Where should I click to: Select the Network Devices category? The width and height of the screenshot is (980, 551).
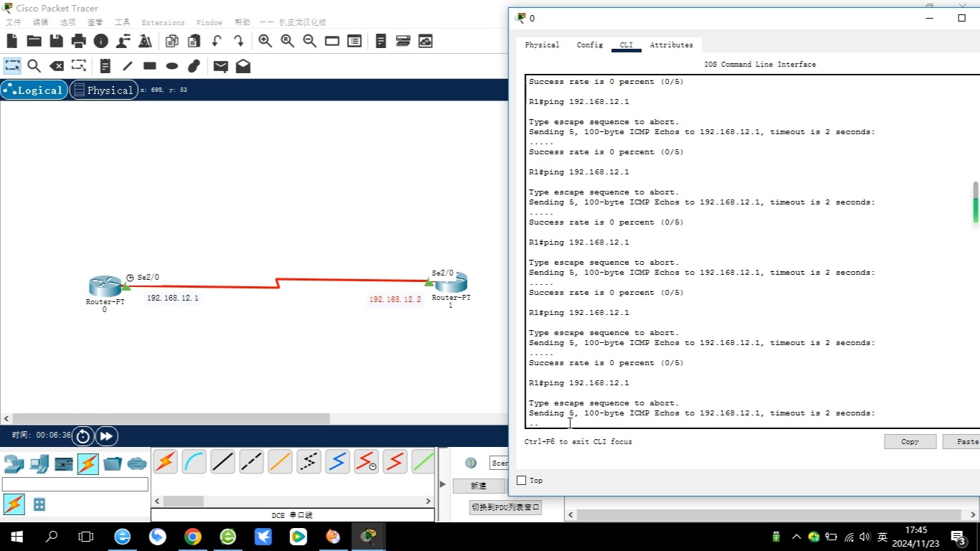point(14,464)
